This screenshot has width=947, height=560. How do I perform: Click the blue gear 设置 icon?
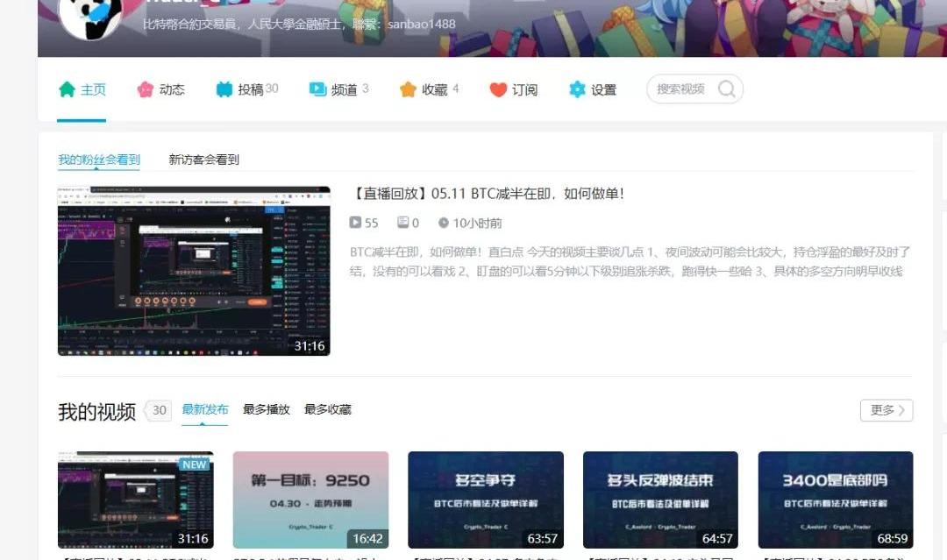[577, 89]
